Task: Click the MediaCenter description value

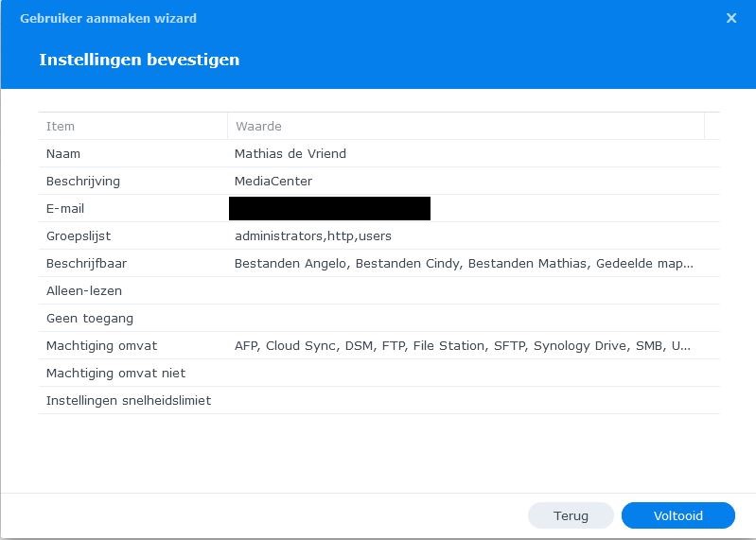Action: pyautogui.click(x=273, y=181)
